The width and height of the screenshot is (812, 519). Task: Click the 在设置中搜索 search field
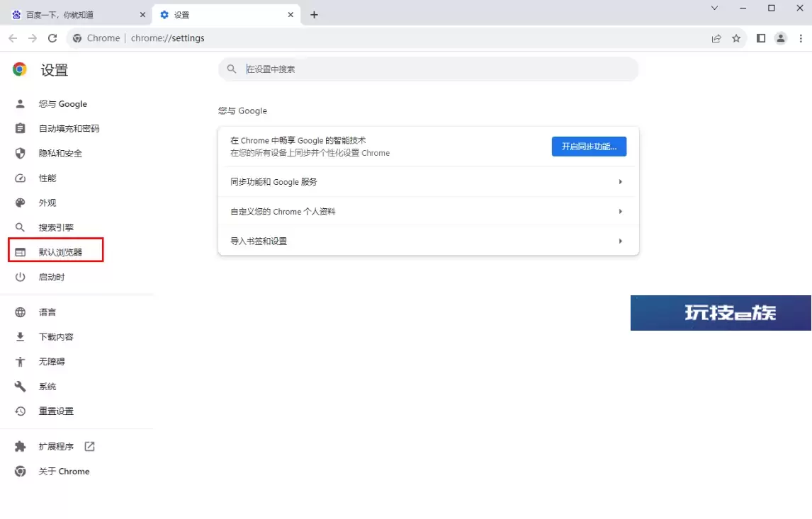coord(428,69)
